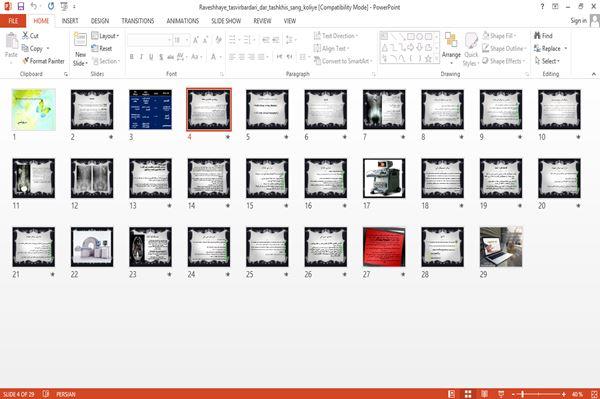Toggle center text alignment
This screenshot has height=399, width=600.
pos(241,57)
